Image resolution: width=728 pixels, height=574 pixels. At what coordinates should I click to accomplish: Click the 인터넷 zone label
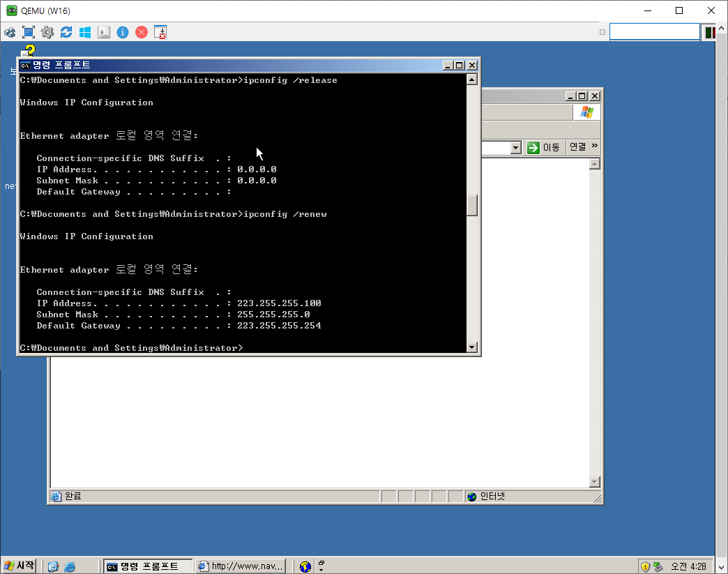[x=492, y=496]
